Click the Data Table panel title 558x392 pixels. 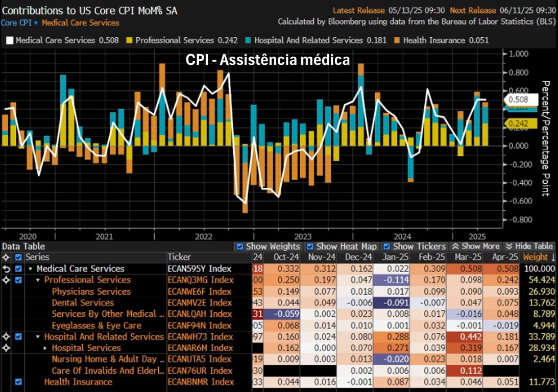[x=23, y=246]
